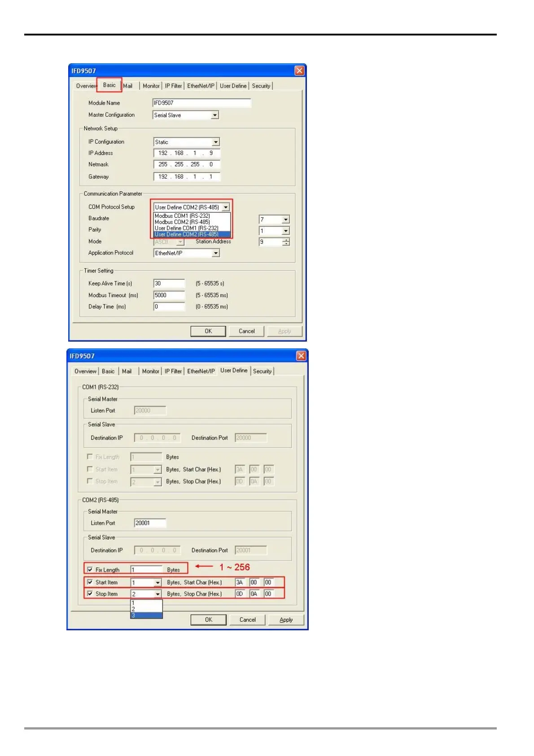
Task: Open Security tab in top dialog
Action: pyautogui.click(x=261, y=86)
